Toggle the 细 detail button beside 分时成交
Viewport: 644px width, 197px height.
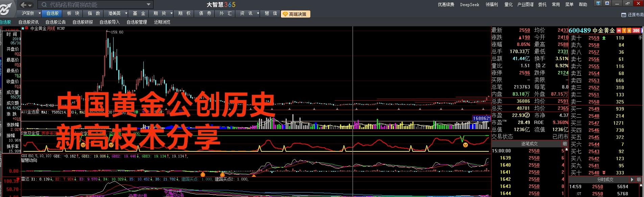point(639,180)
